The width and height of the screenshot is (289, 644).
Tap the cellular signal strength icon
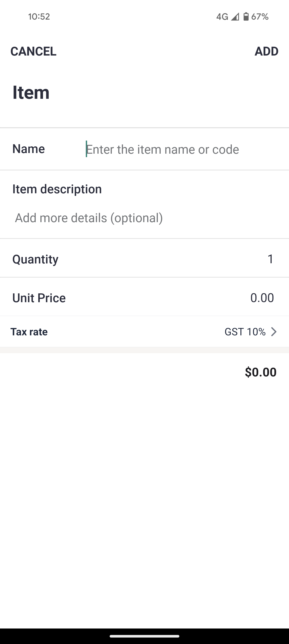pos(235,17)
